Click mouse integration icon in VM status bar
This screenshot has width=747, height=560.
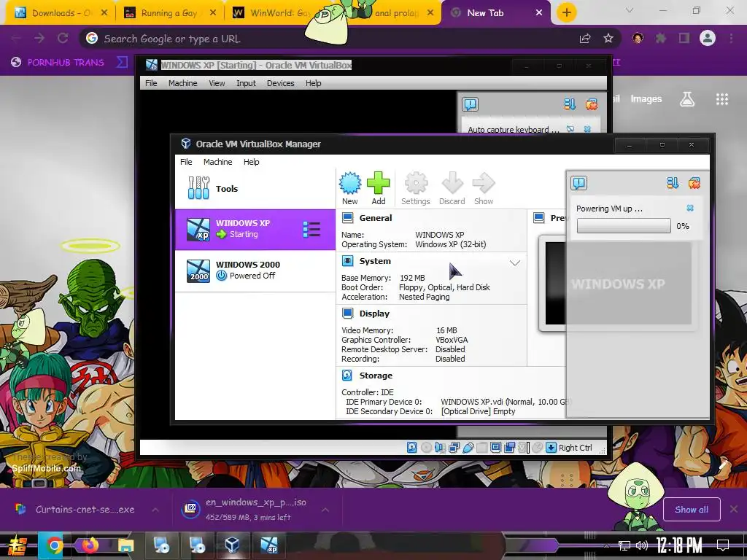[538, 448]
